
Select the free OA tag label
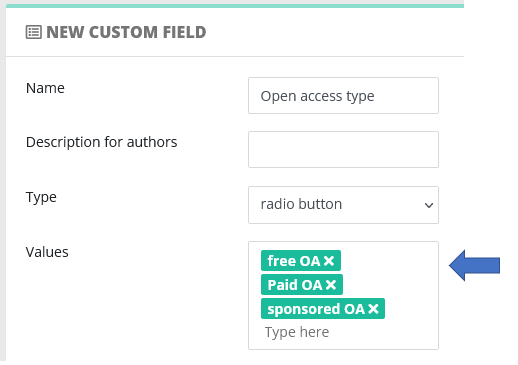click(x=294, y=261)
